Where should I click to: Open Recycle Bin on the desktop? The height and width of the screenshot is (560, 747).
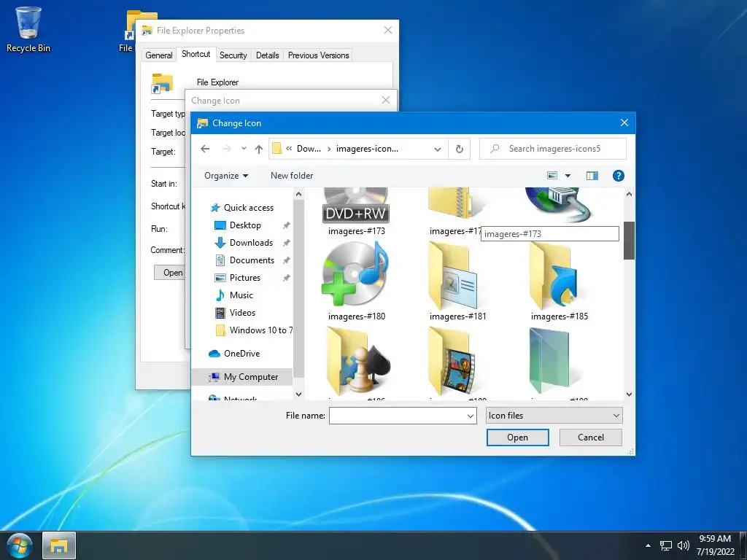tap(28, 29)
